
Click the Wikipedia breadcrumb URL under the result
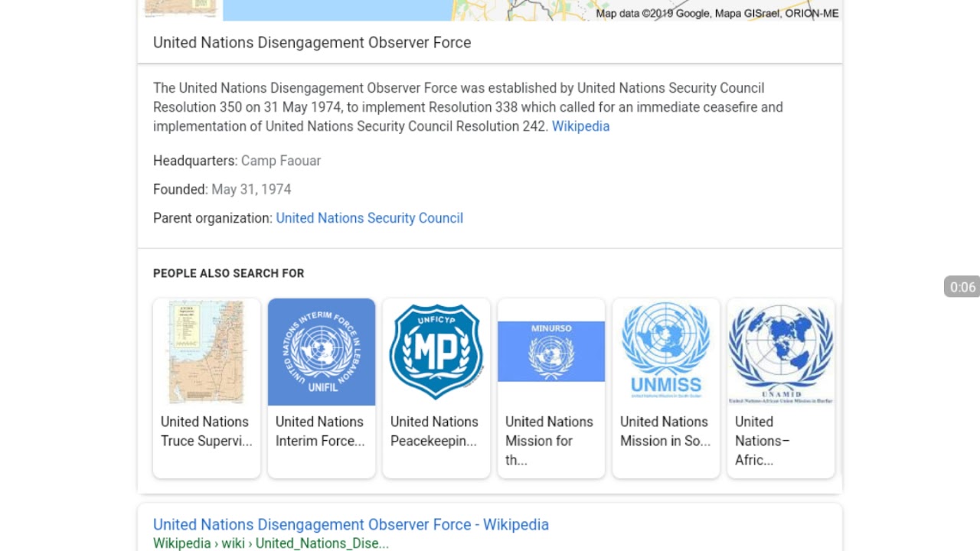point(271,543)
